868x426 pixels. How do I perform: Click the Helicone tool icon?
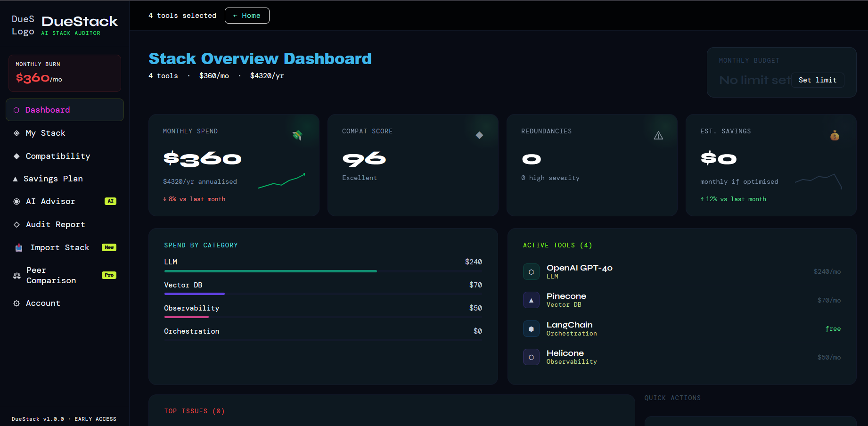(531, 357)
